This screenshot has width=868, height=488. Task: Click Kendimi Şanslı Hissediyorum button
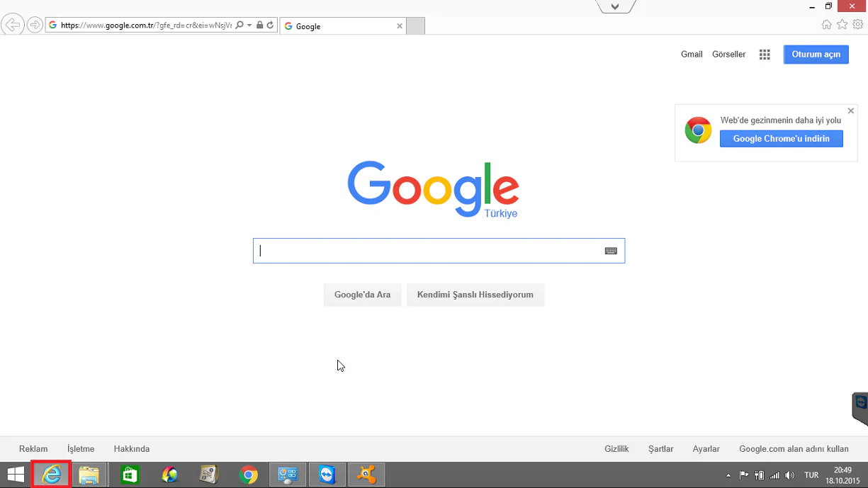475,295
